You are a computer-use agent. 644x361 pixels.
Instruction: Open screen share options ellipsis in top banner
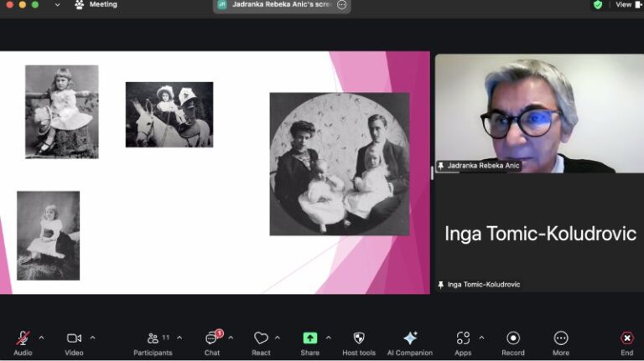(x=341, y=5)
